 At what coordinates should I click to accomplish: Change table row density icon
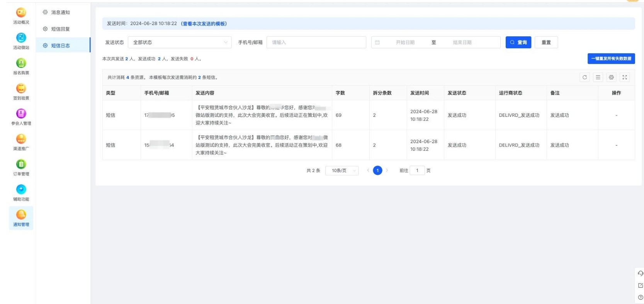[598, 78]
